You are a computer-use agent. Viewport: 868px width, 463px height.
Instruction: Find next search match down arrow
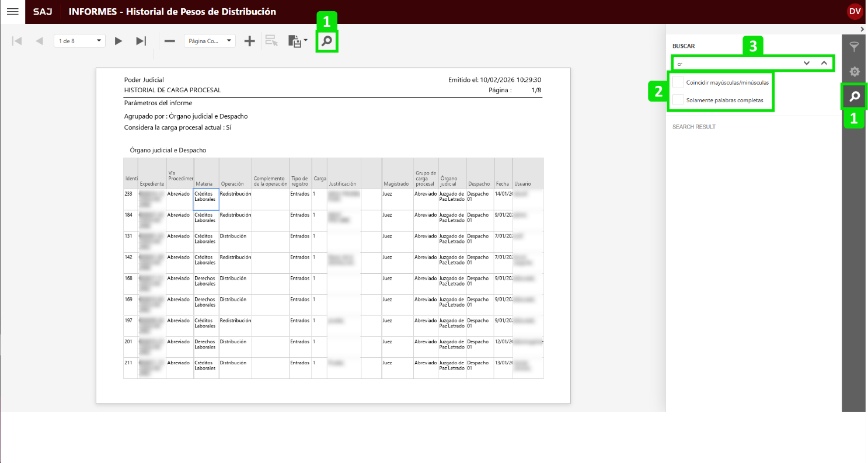click(x=807, y=63)
